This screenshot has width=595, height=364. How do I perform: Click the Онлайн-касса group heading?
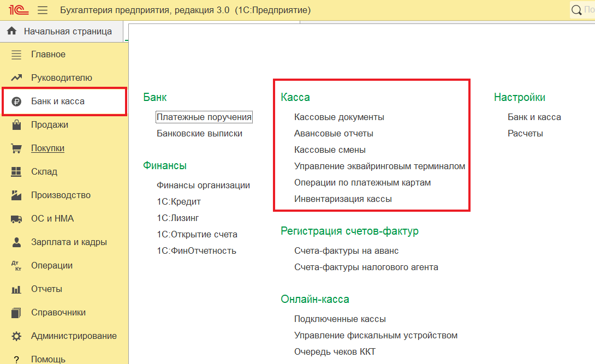pyautogui.click(x=315, y=299)
